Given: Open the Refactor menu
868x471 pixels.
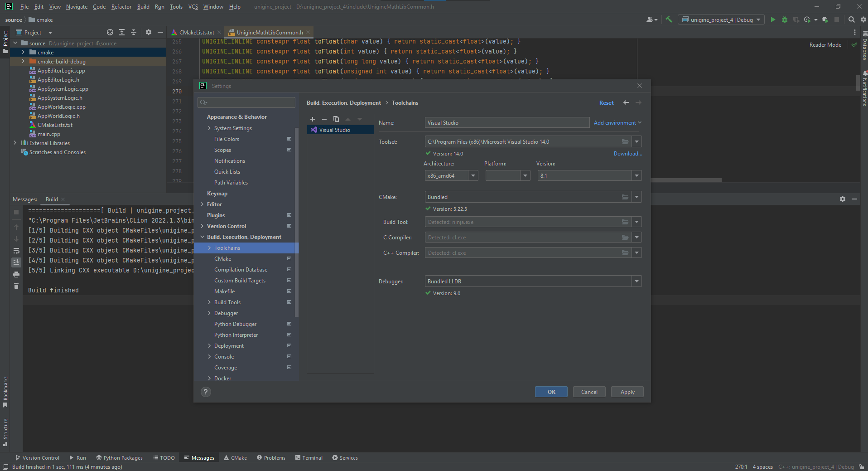Looking at the screenshot, I should point(121,7).
